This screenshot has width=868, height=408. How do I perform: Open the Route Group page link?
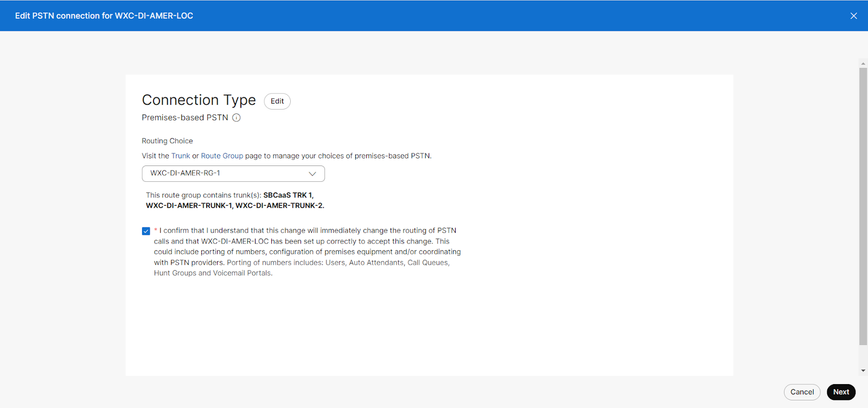[x=222, y=156]
